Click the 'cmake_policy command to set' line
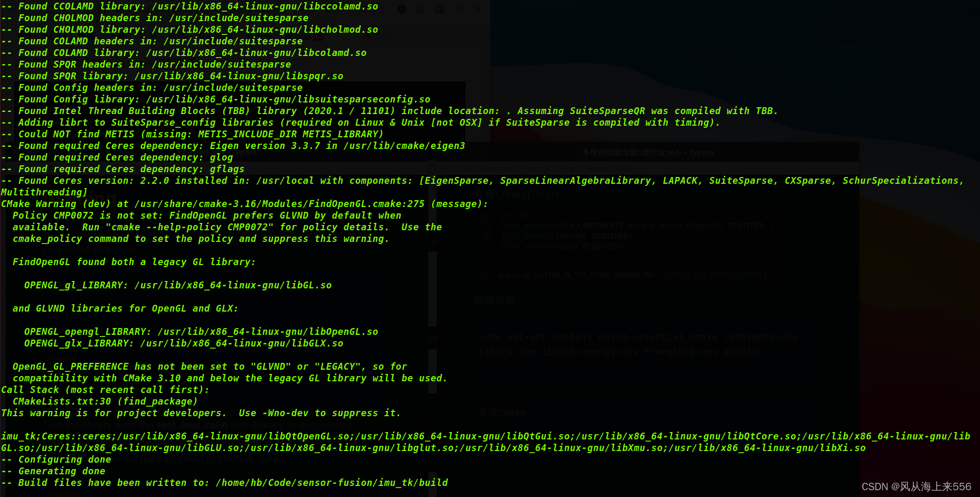This screenshot has width=980, height=497. 201,239
